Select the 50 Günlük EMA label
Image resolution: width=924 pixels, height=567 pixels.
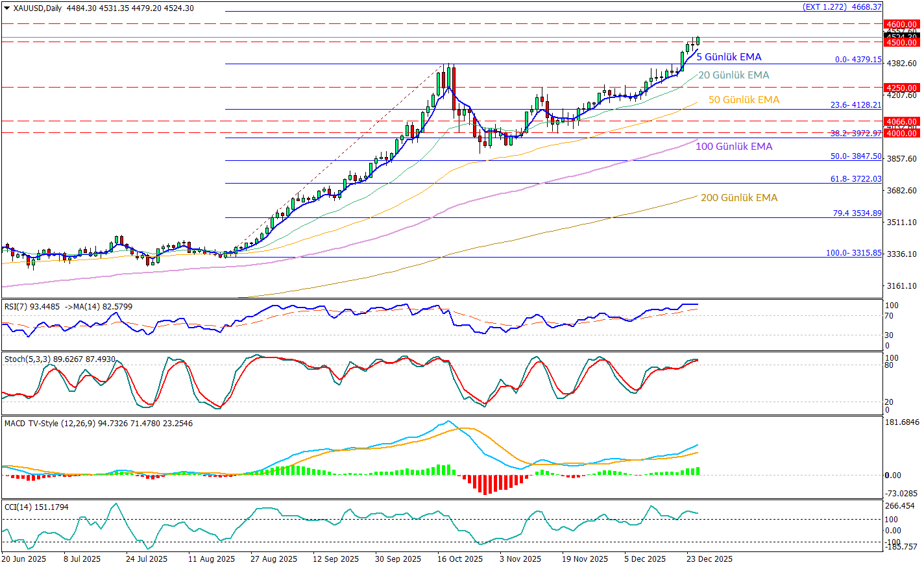[x=744, y=100]
